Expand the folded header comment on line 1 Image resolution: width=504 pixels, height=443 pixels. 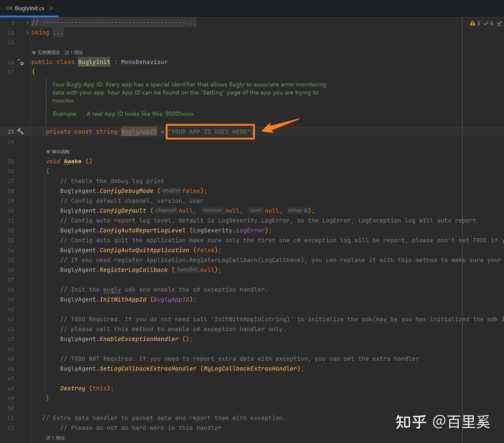[27, 23]
